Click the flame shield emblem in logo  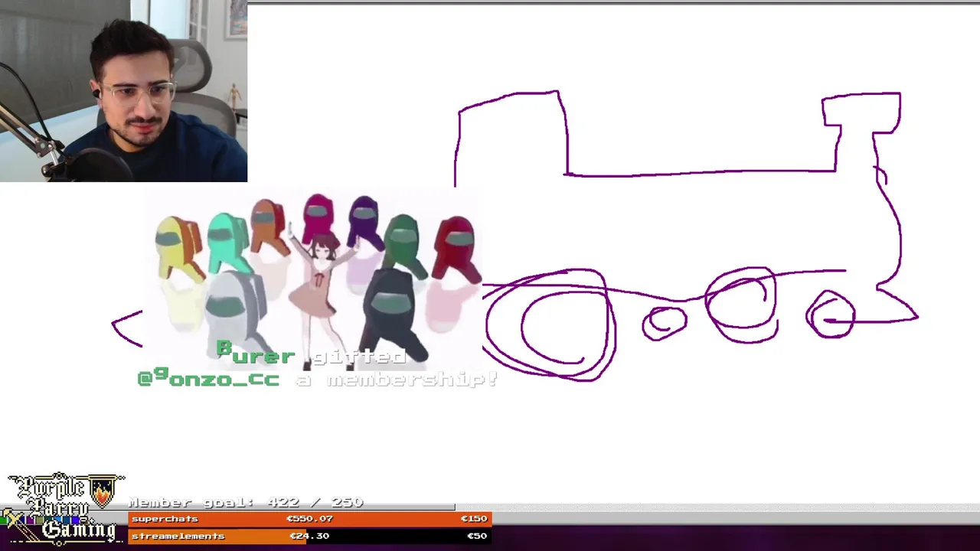[x=103, y=491]
